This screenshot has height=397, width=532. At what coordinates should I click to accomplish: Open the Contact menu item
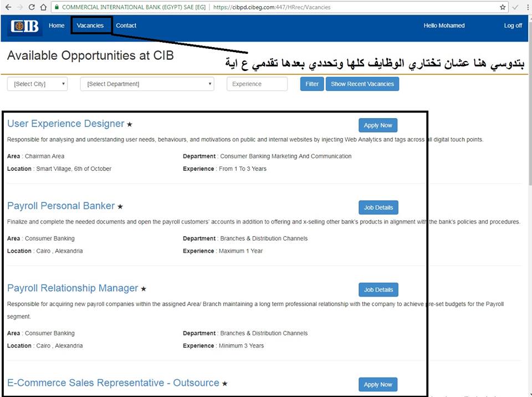[126, 26]
